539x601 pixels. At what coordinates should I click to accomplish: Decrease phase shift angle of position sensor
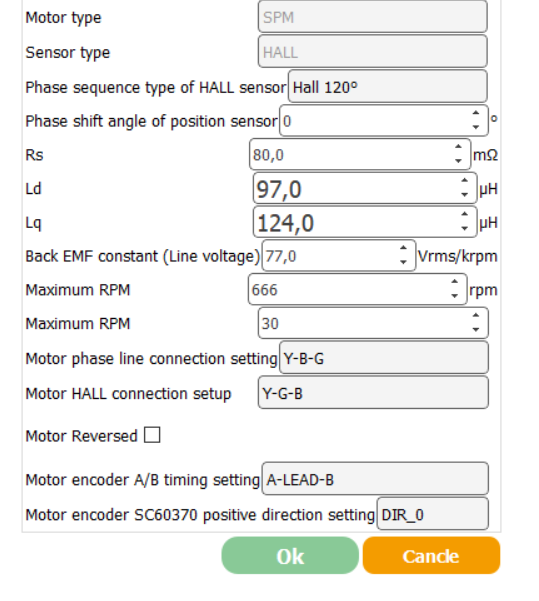476,127
